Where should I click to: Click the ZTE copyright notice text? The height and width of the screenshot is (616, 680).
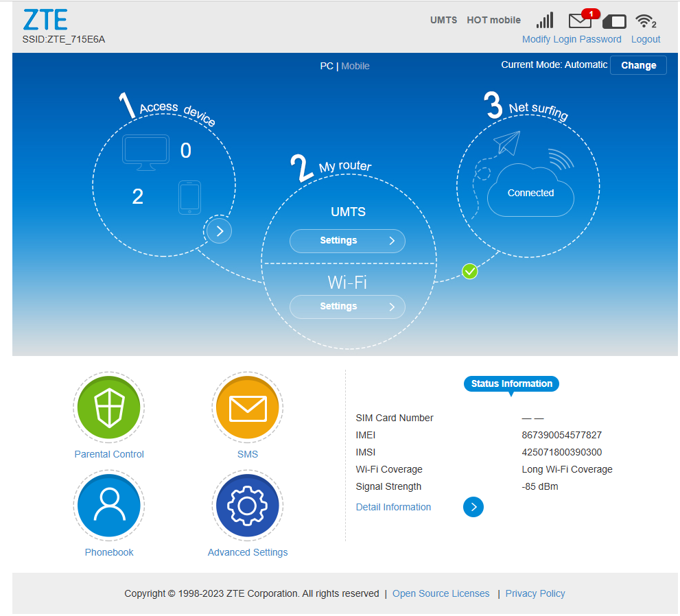point(252,593)
